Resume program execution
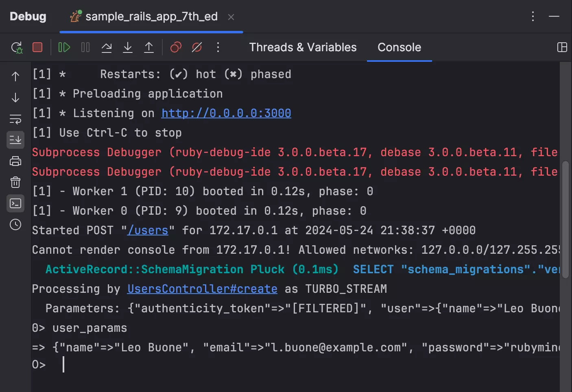The height and width of the screenshot is (392, 572). pyautogui.click(x=64, y=48)
